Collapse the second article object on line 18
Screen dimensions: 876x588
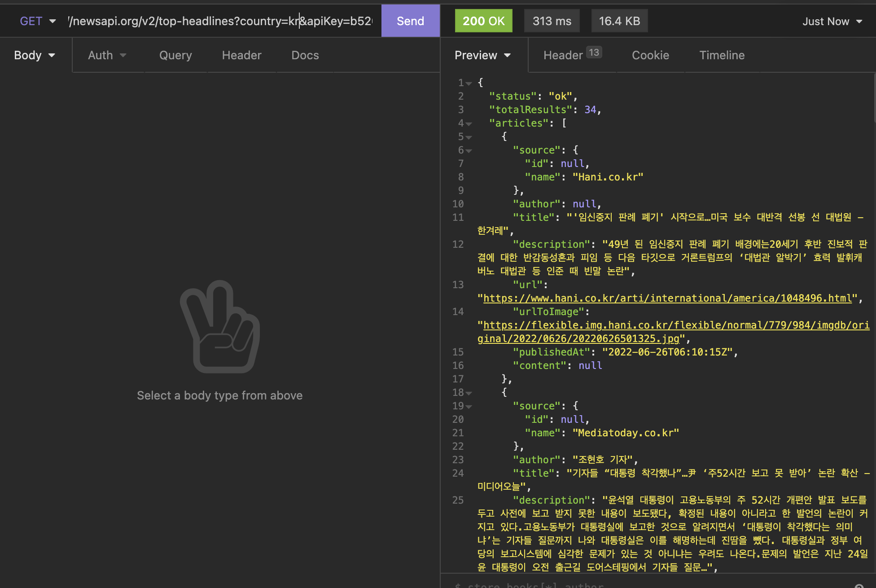click(x=469, y=393)
